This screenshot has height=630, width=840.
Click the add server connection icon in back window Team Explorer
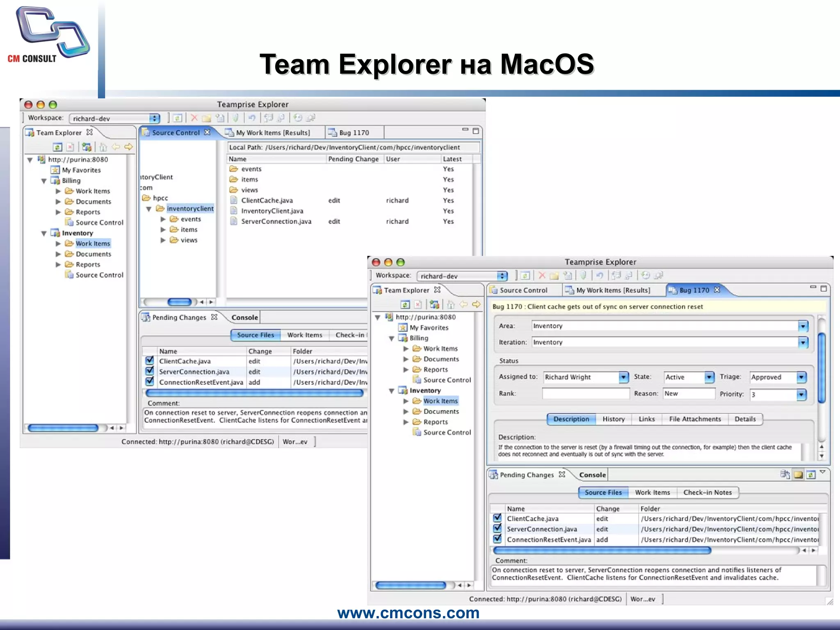point(86,147)
